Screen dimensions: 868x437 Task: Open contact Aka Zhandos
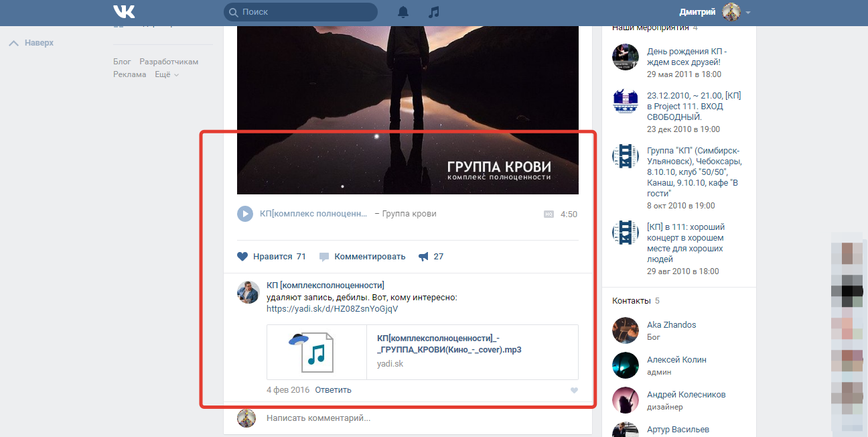[x=672, y=324]
